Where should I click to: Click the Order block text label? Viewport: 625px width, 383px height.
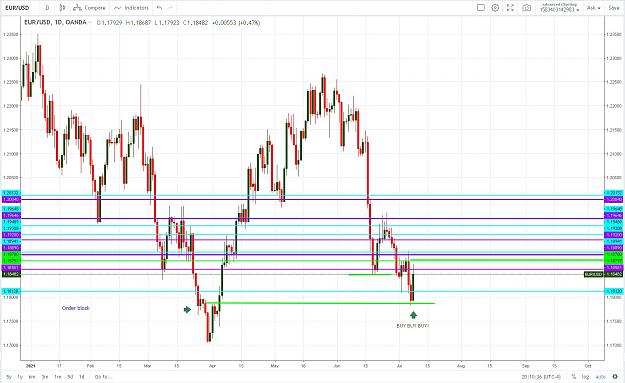(x=76, y=308)
